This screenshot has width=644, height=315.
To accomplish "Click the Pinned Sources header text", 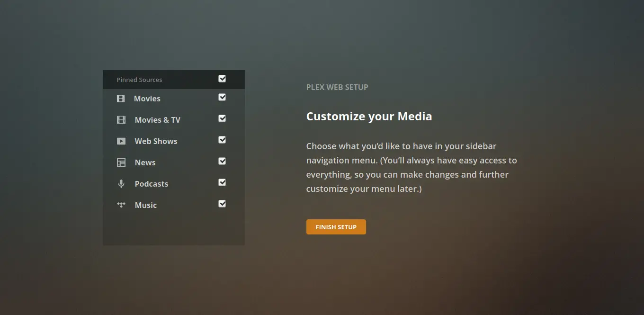I will tap(140, 80).
